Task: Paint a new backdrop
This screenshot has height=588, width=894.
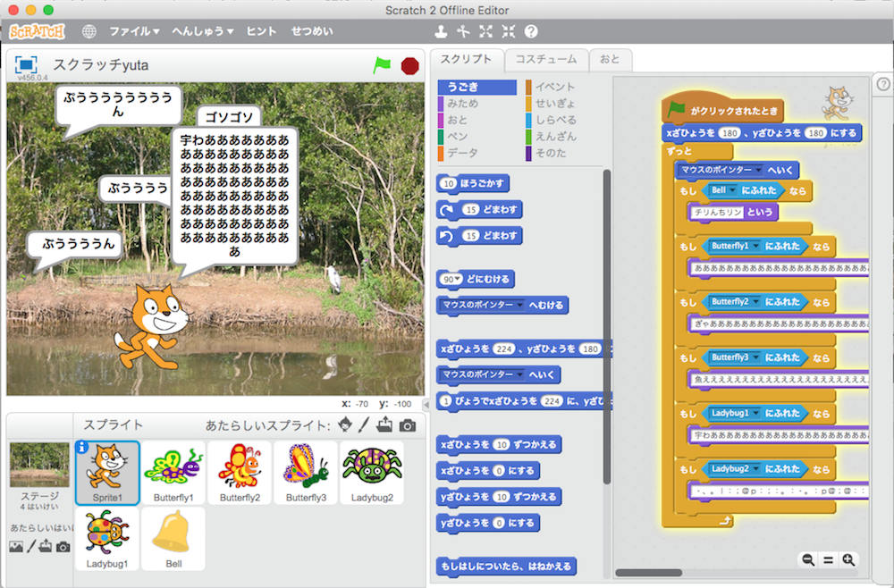Action: click(31, 546)
